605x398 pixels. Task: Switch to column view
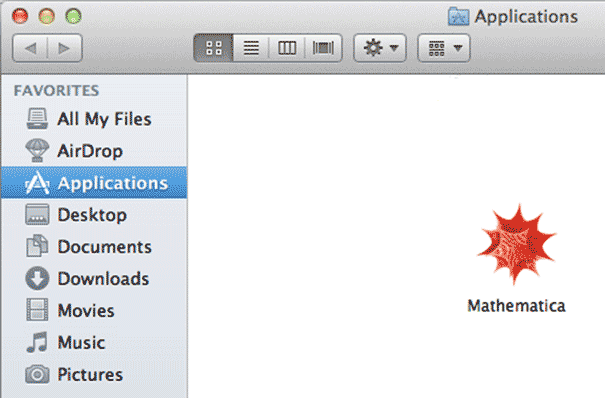[287, 48]
